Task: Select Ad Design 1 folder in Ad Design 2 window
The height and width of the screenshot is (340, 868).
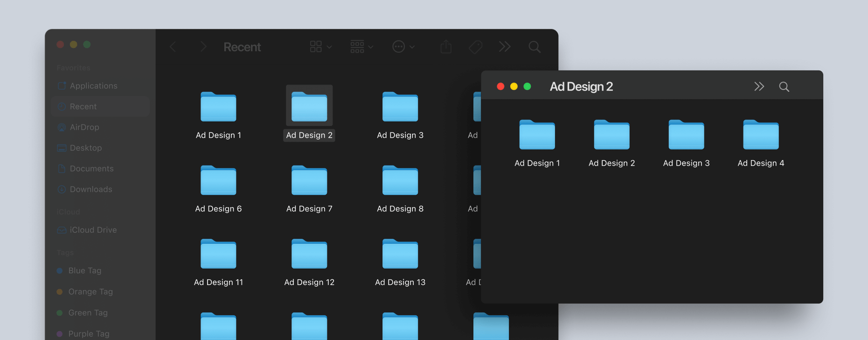Action: [x=537, y=135]
